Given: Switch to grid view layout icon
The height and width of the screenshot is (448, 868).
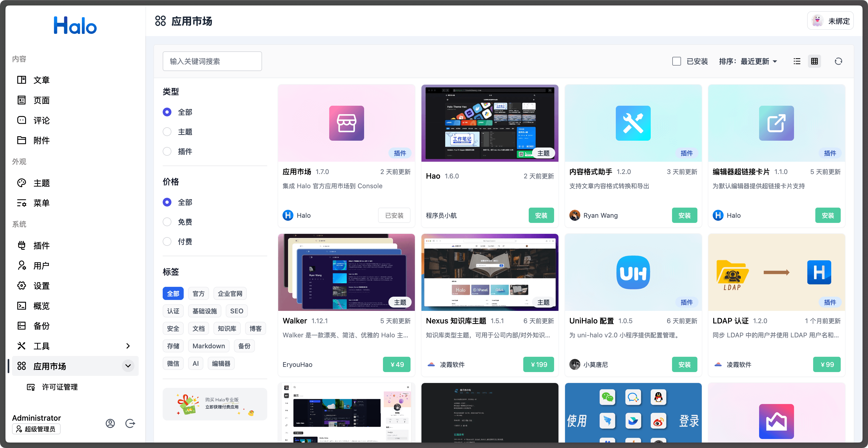Looking at the screenshot, I should [x=814, y=61].
